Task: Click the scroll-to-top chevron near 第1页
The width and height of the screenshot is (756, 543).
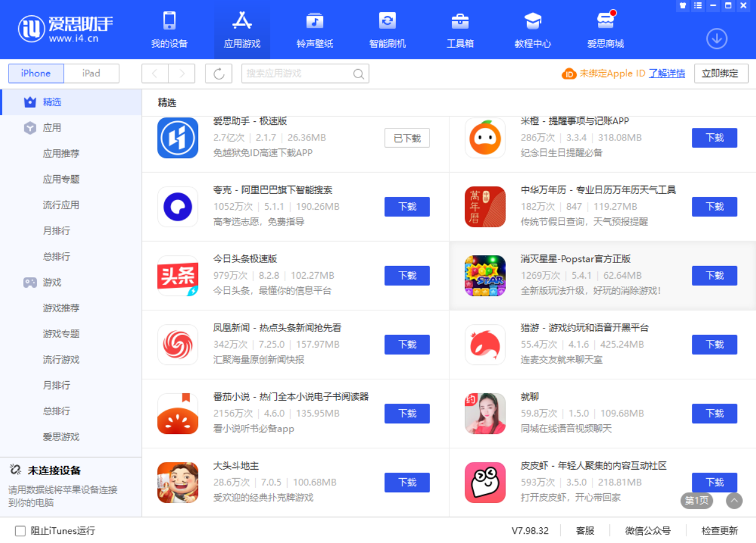Action: pyautogui.click(x=734, y=501)
